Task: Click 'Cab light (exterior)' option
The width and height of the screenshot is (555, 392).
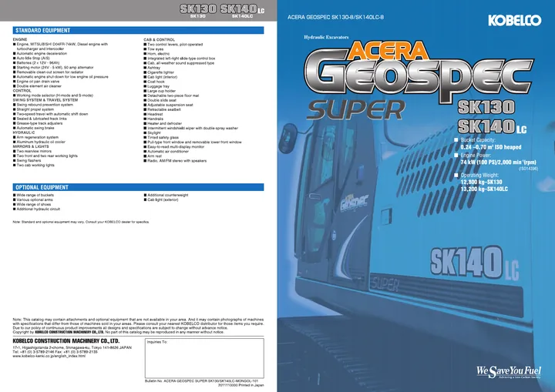Action: coord(163,199)
